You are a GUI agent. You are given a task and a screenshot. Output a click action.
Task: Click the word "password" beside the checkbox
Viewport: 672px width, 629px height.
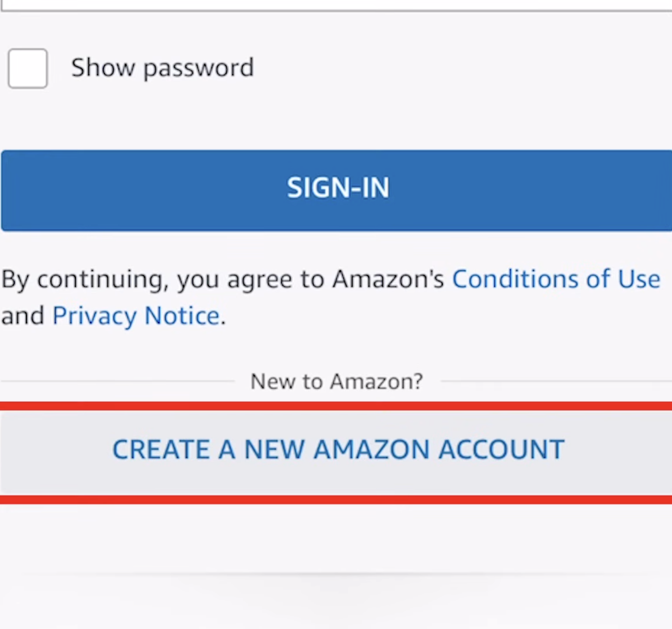[199, 68]
